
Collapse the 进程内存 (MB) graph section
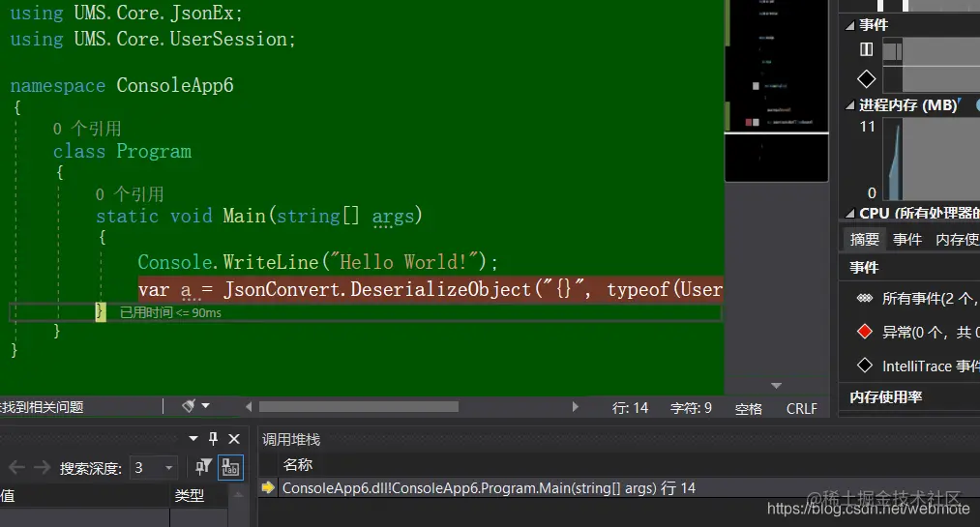click(850, 105)
